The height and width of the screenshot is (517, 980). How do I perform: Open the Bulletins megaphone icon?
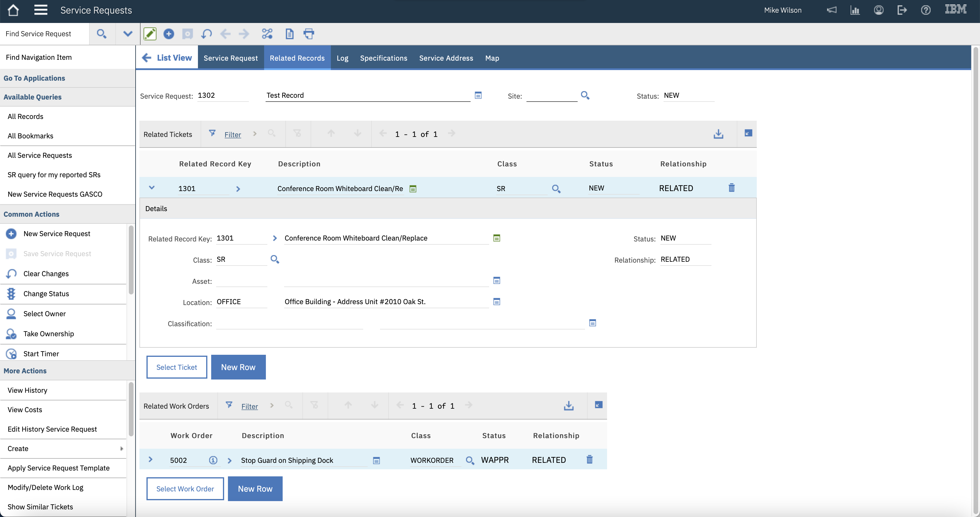(832, 10)
